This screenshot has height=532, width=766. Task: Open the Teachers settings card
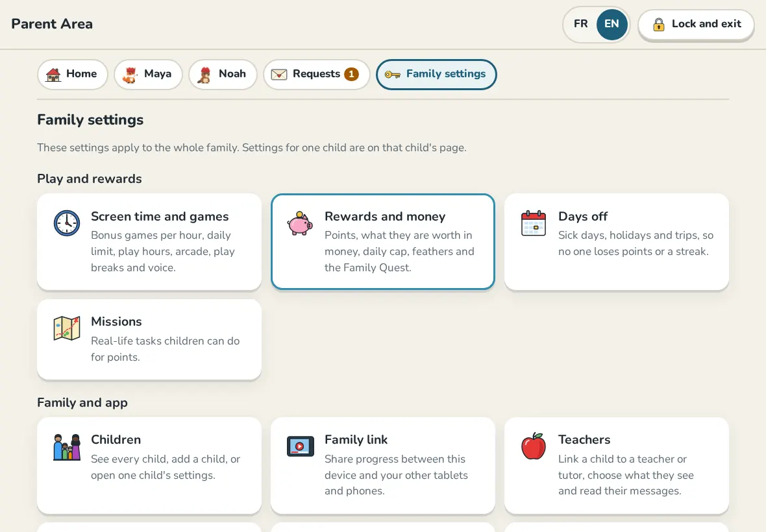point(617,466)
